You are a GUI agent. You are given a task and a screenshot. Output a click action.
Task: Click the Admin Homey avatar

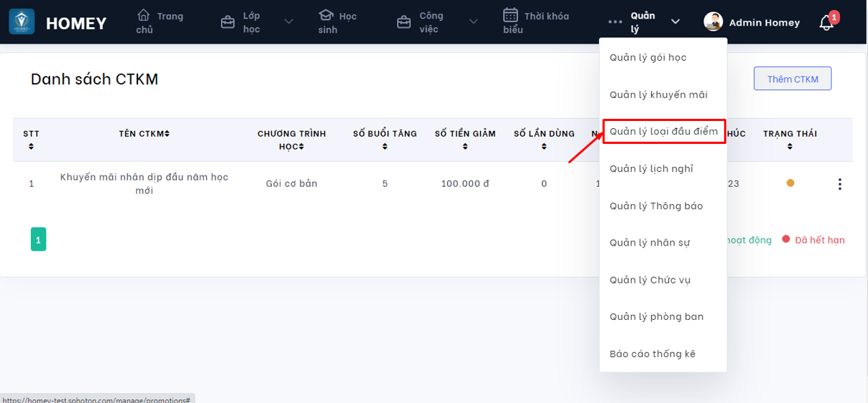[713, 22]
